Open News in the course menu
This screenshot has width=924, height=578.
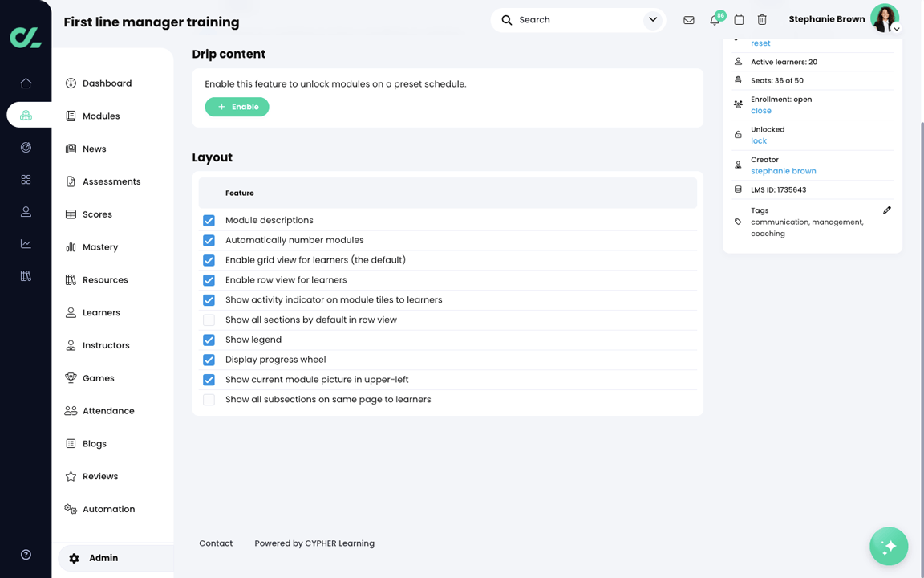pos(95,149)
